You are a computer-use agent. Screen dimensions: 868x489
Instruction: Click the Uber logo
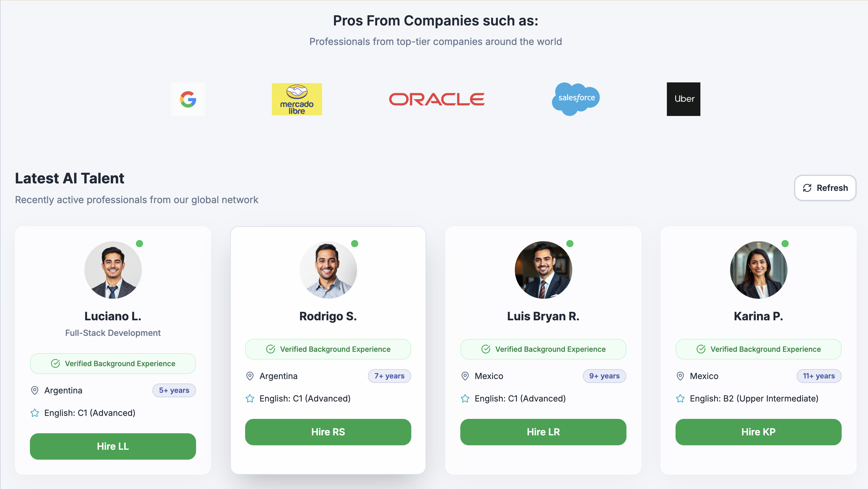tap(683, 99)
